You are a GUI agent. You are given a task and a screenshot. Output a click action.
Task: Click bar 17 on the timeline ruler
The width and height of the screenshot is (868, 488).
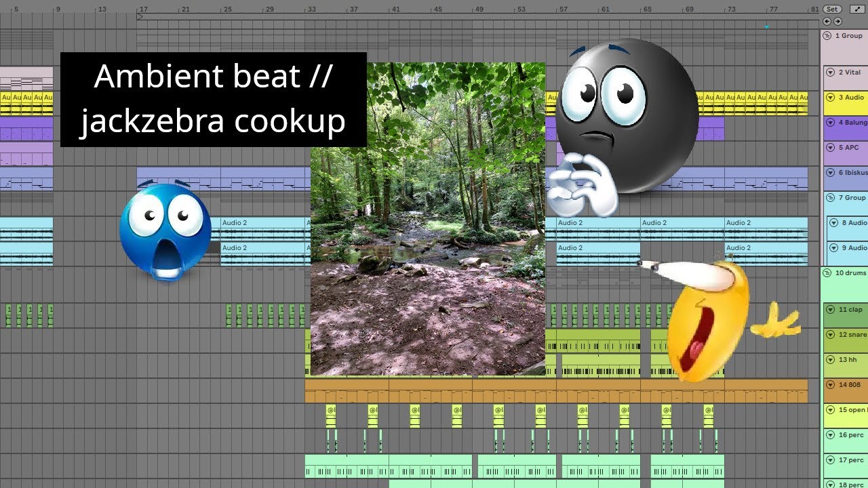click(144, 9)
